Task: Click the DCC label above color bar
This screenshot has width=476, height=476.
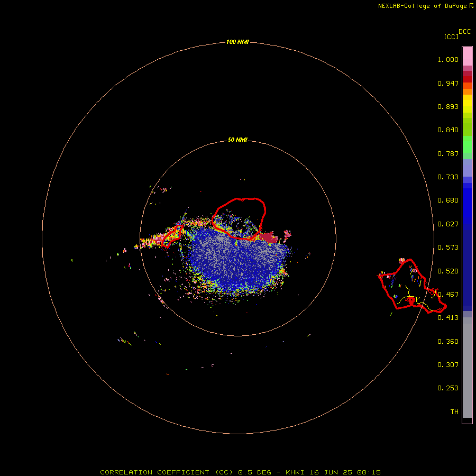Action: point(464,32)
